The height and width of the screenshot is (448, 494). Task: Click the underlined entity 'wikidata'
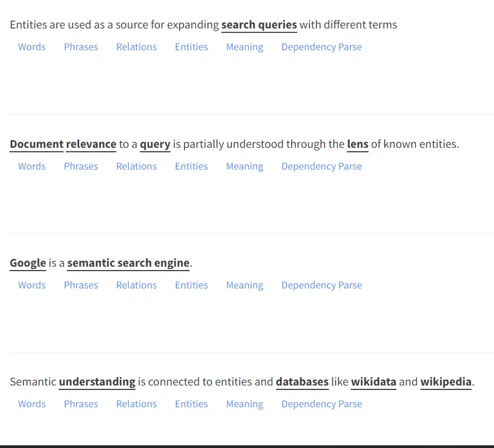374,382
